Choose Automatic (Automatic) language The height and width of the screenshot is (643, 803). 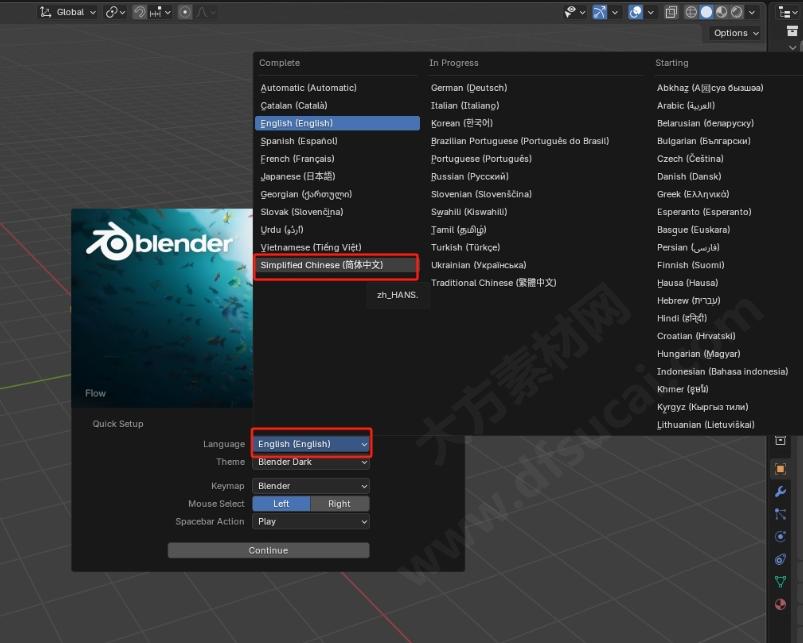(x=337, y=88)
